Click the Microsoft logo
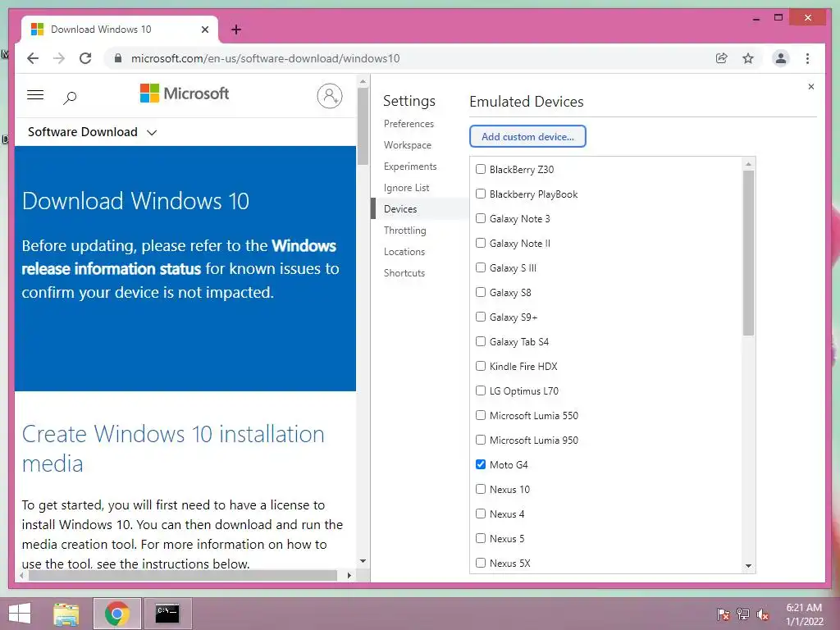 tap(185, 94)
